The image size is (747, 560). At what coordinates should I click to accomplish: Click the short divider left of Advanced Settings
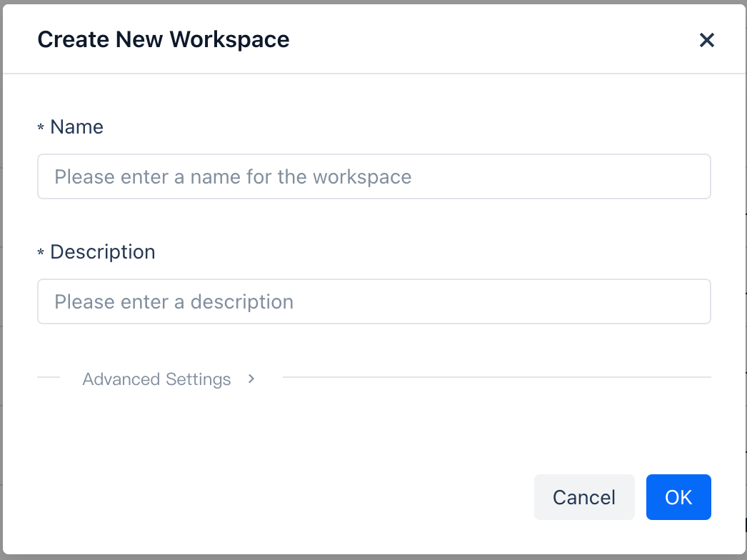coord(49,376)
